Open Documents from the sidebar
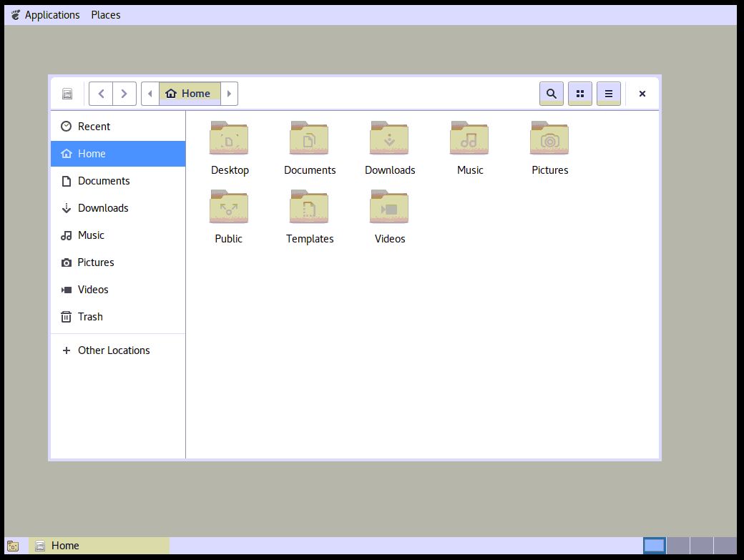 (117, 181)
